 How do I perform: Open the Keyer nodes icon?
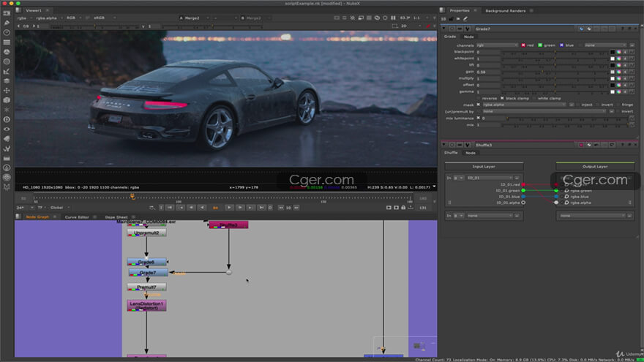coord(7,72)
